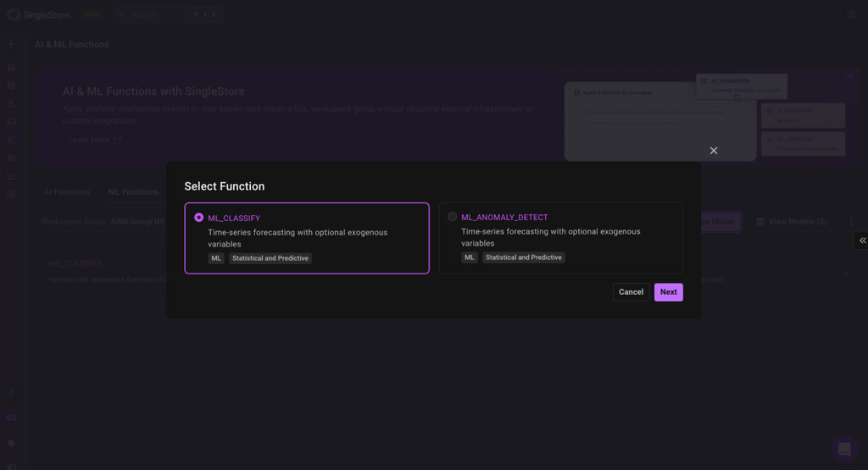This screenshot has width=868, height=470.
Task: Open Home from the sidebar icon
Action: 11,67
